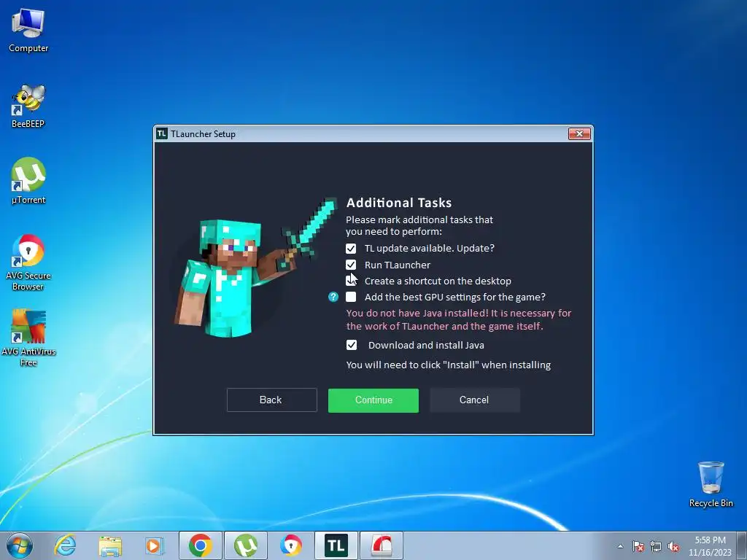Select the AVG AntiVirus Free desktop shortcut

coord(28,338)
